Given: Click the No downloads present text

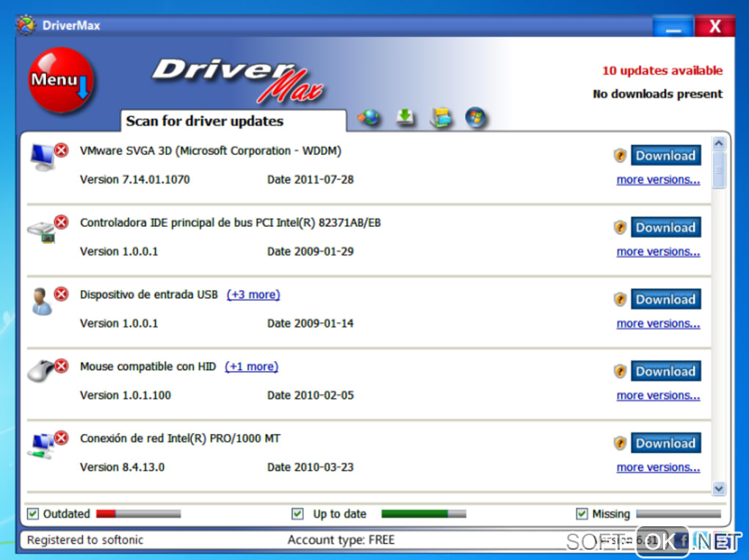Looking at the screenshot, I should pos(658,94).
